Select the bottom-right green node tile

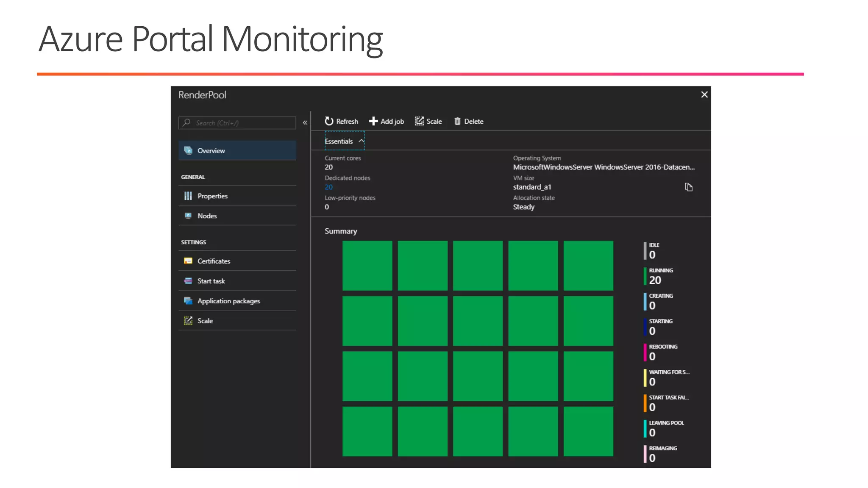(x=588, y=431)
